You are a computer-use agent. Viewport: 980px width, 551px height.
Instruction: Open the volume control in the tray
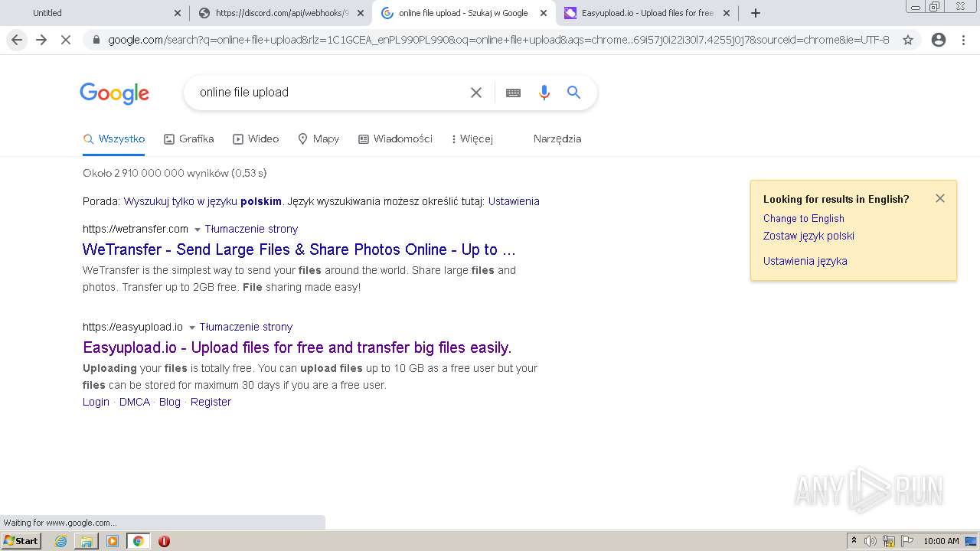tap(871, 541)
